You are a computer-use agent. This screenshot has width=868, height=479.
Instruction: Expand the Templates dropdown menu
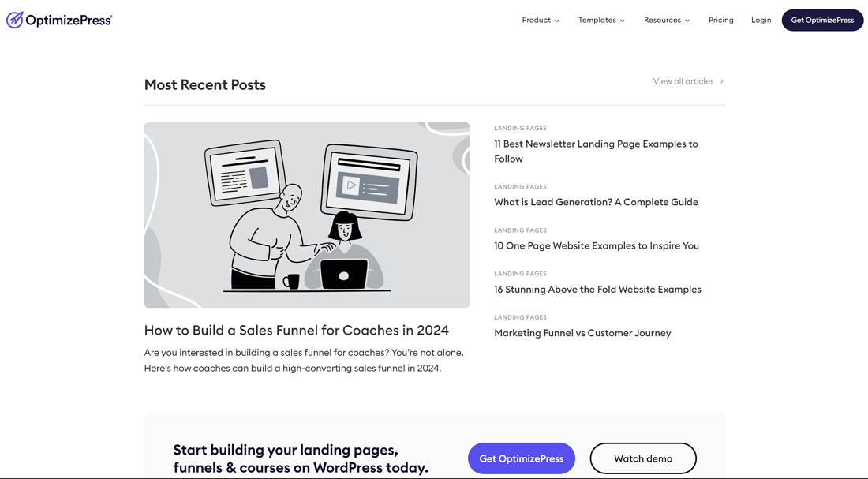click(x=601, y=20)
